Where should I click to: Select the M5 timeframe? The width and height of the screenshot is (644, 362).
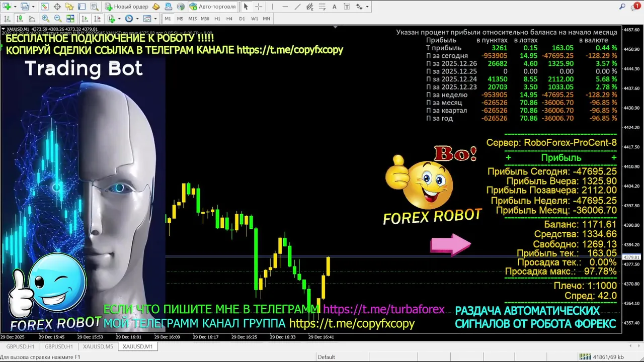click(x=180, y=19)
